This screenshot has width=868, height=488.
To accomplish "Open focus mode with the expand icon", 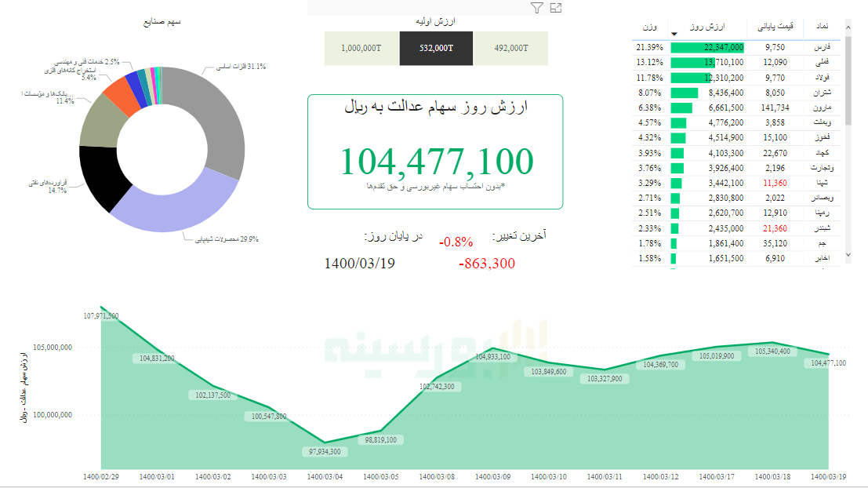I will (x=555, y=8).
